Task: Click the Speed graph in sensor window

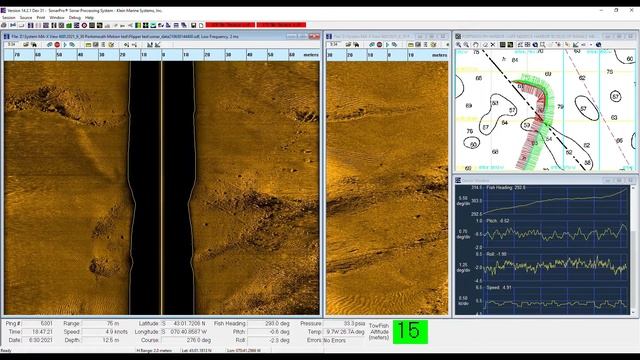Action: [x=556, y=301]
